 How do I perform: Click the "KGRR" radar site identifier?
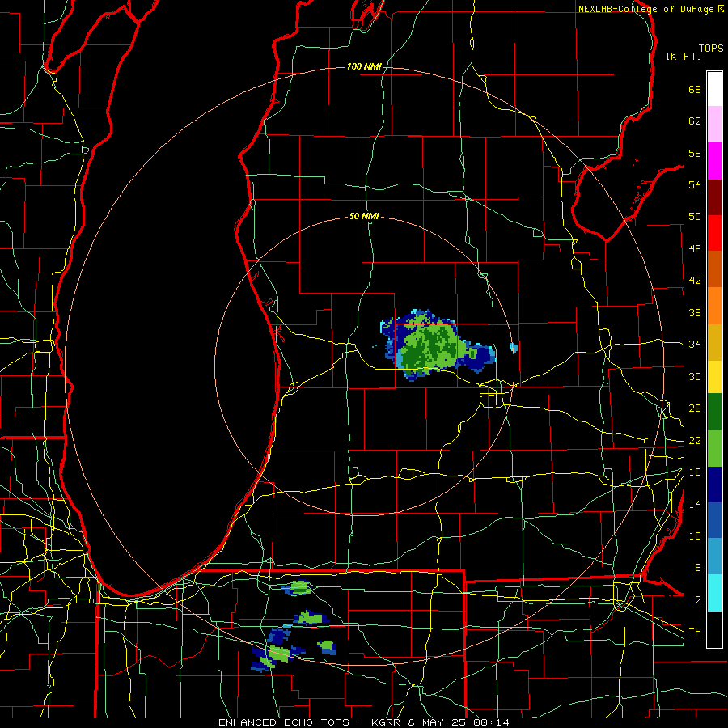point(386,722)
